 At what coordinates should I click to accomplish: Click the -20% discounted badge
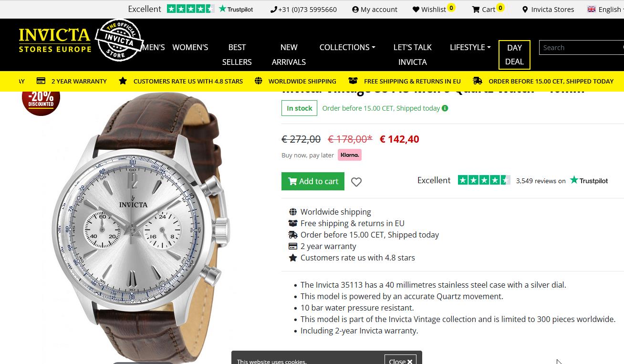[41, 98]
